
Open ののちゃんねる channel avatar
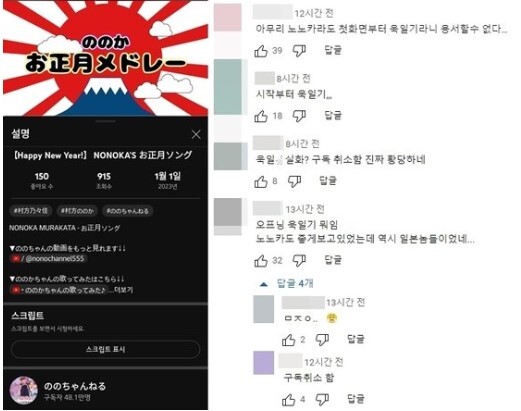click(24, 390)
